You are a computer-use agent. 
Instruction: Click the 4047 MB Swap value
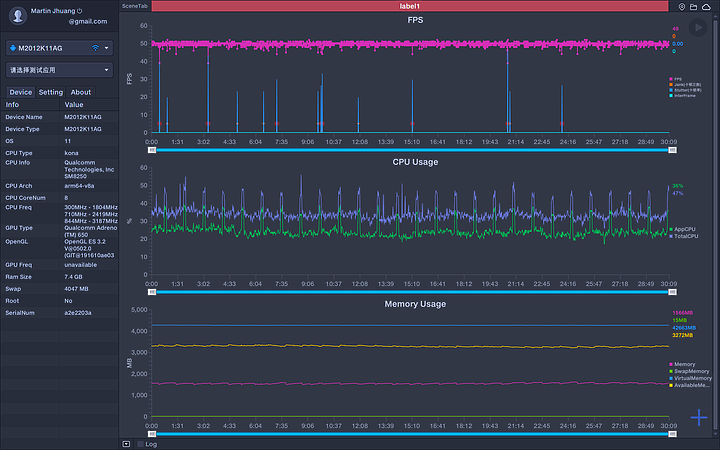click(76, 289)
